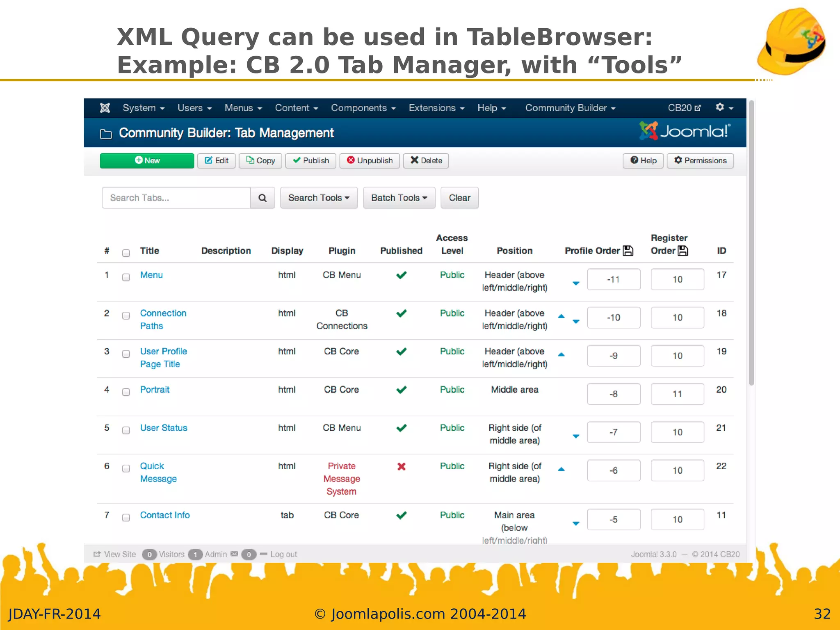Check the select-all checkbox in header

pos(126,253)
